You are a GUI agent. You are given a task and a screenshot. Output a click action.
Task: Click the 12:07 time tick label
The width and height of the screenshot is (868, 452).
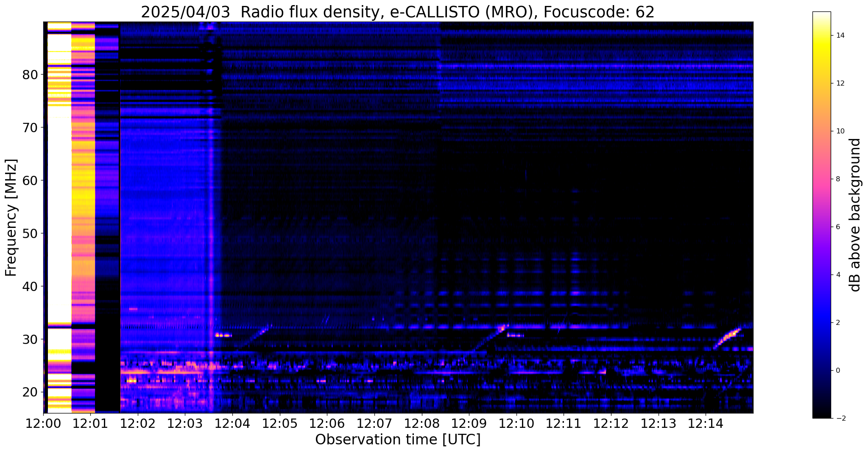click(374, 424)
